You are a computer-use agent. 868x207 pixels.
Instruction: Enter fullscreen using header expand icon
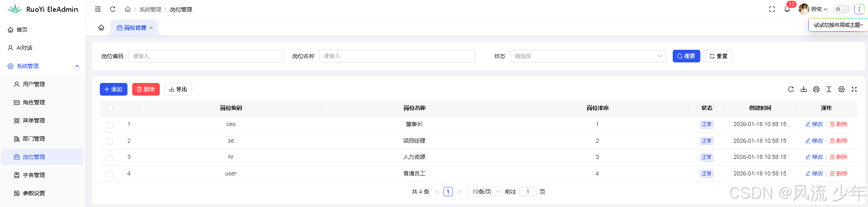(772, 9)
